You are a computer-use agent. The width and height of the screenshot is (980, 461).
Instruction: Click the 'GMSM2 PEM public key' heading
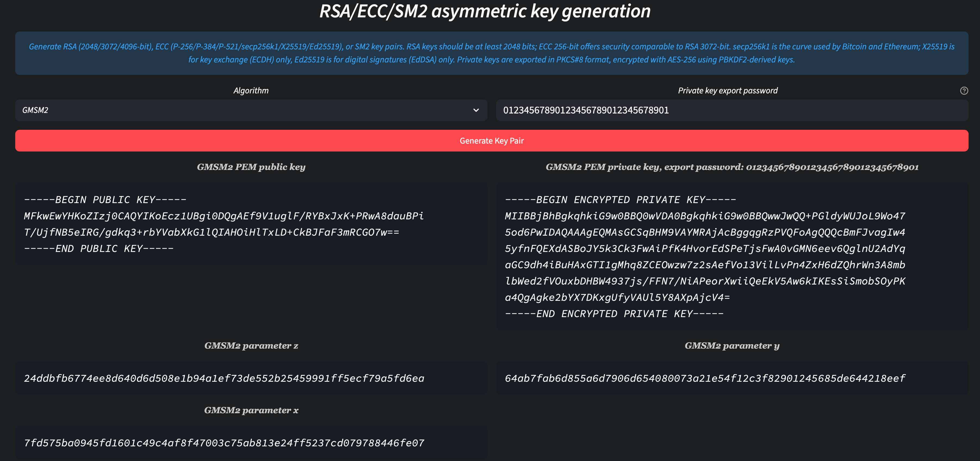click(x=251, y=167)
